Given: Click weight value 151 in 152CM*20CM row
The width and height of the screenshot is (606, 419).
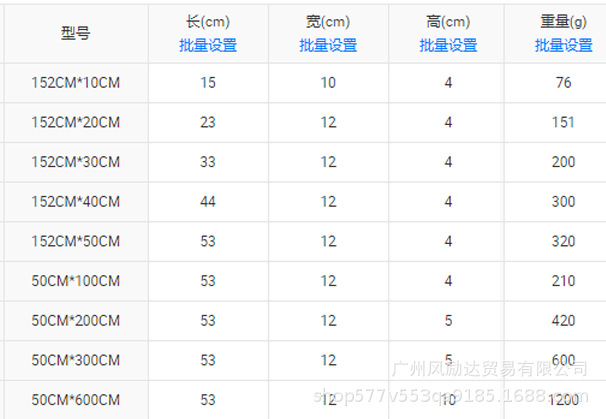Looking at the screenshot, I should coord(563,122).
